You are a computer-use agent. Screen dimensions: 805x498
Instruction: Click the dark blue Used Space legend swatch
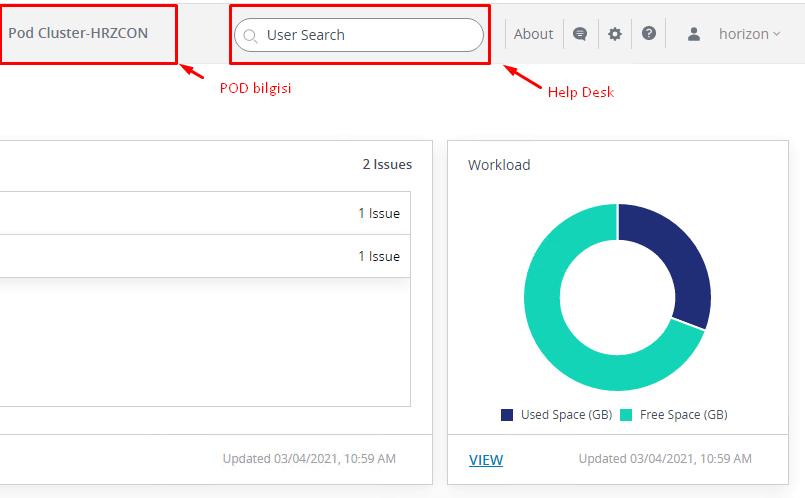click(507, 415)
